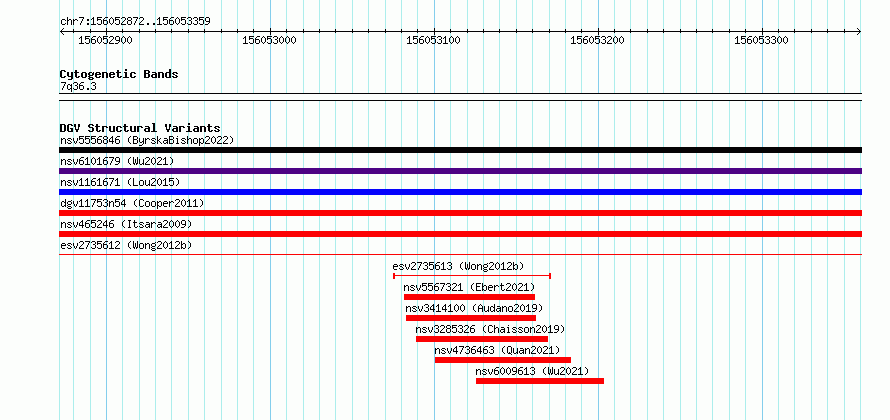Open the nsv465246 (Itsara2009) label
The width and height of the screenshot is (890, 420).
pyautogui.click(x=126, y=224)
